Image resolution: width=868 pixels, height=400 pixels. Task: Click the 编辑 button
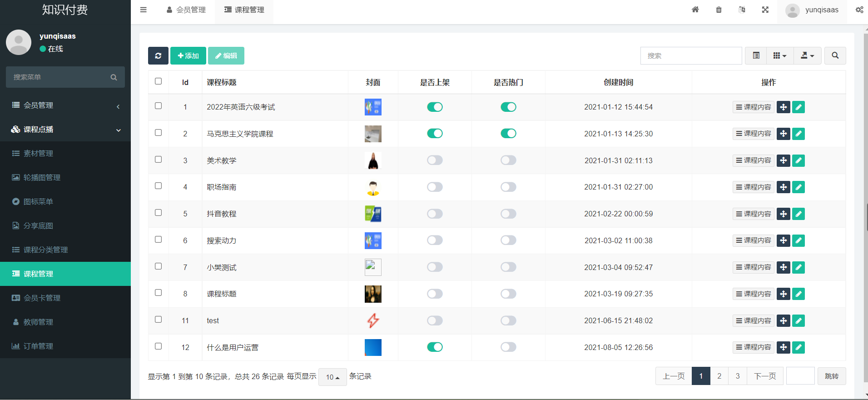[226, 55]
